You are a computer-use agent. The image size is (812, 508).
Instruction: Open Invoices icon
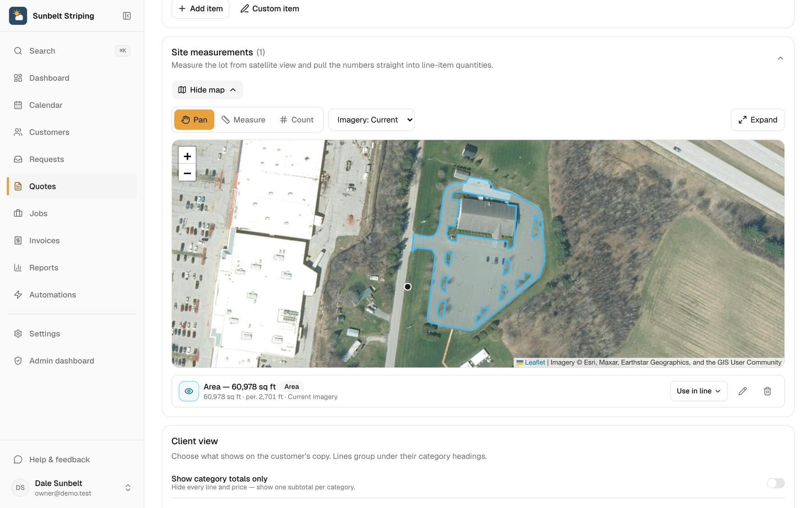pos(18,241)
